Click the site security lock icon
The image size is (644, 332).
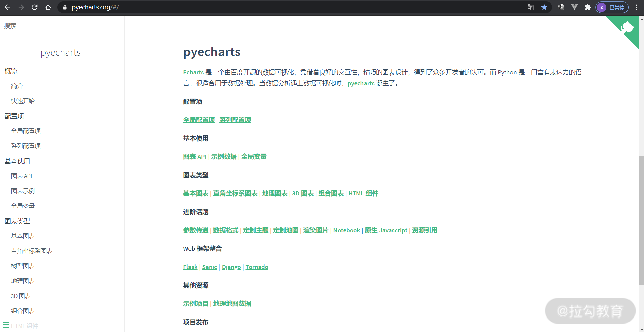(65, 7)
